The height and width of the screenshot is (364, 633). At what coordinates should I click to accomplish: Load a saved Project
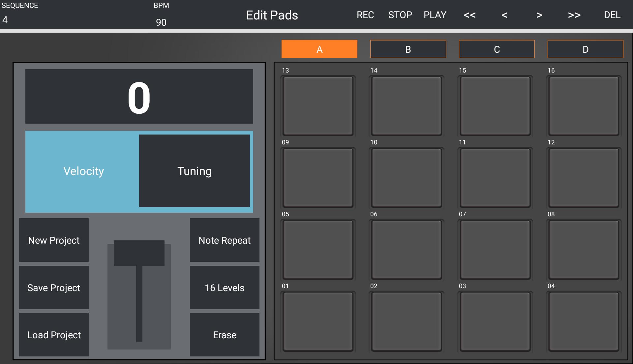tap(54, 335)
